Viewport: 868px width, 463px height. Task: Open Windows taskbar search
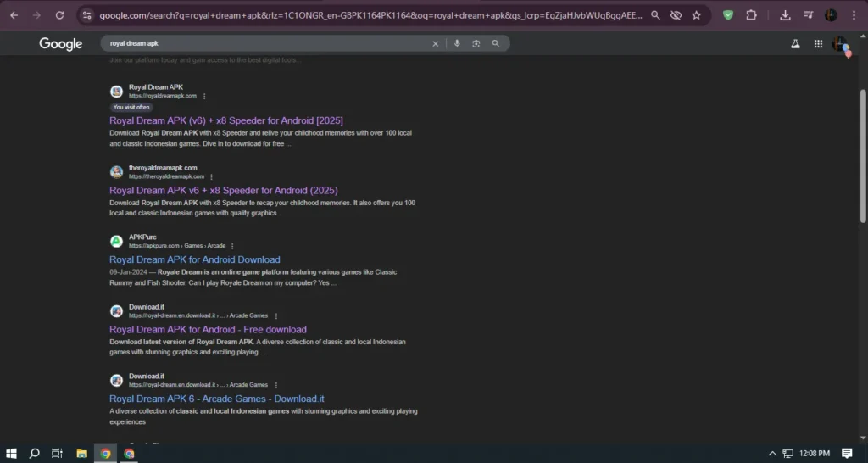click(x=34, y=454)
